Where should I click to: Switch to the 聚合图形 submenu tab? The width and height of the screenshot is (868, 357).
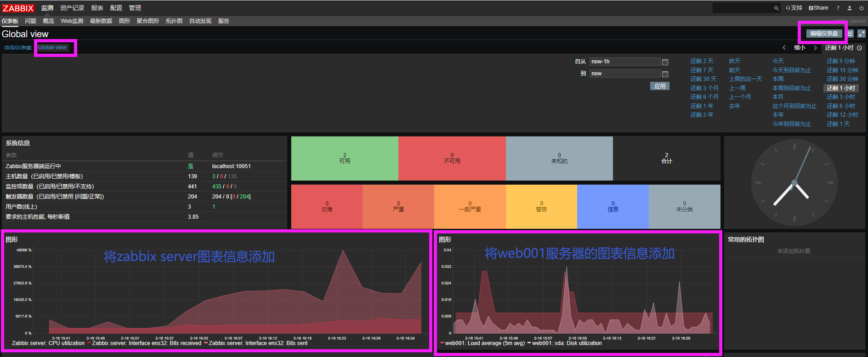click(x=148, y=21)
